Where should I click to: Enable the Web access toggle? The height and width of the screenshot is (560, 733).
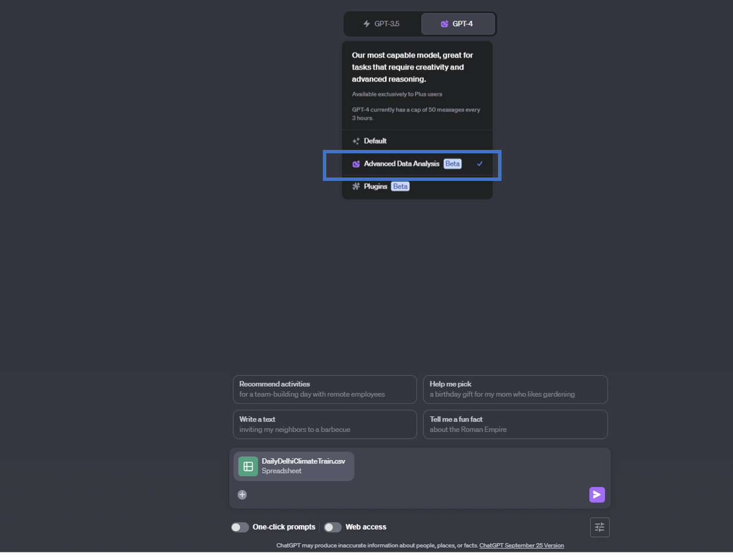[332, 527]
